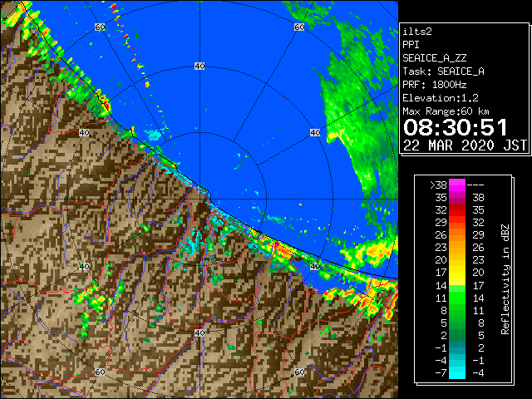Click the radar name text "ilts2"
Viewport: 532px width, 399px height.
417,32
